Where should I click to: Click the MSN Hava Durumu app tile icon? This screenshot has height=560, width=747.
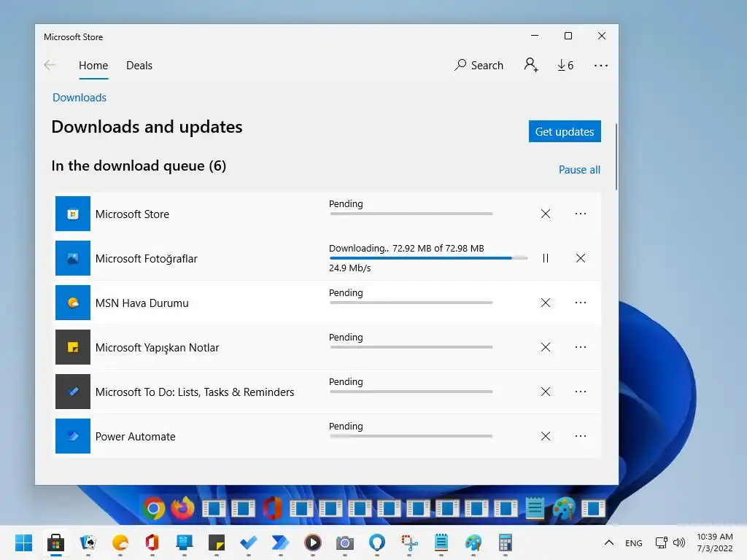point(73,303)
